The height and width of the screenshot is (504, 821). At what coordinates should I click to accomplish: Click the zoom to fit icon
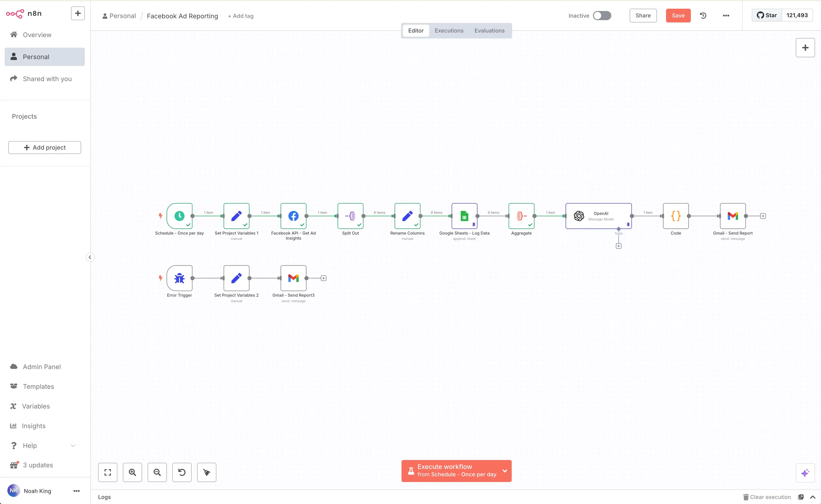click(108, 472)
